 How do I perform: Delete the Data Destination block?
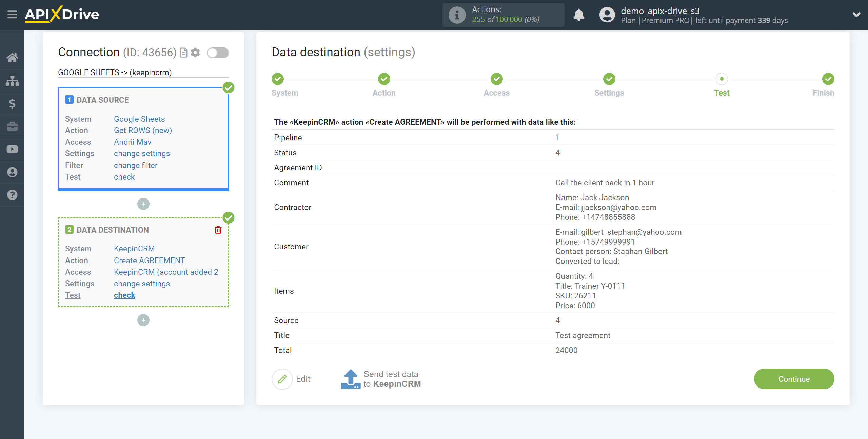[x=218, y=230]
